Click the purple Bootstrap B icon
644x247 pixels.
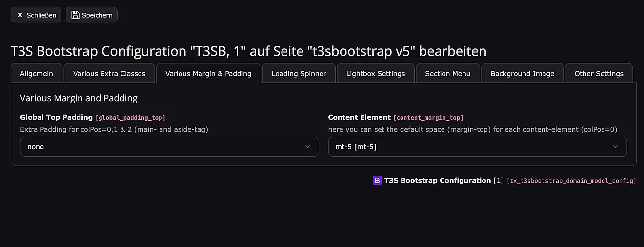tap(377, 181)
